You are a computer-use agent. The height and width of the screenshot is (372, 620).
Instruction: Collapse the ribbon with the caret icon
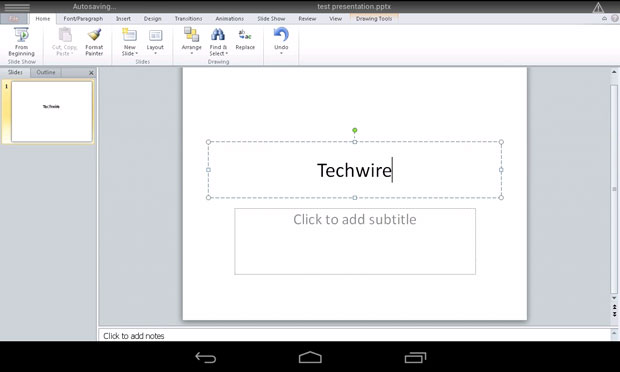tap(604, 19)
